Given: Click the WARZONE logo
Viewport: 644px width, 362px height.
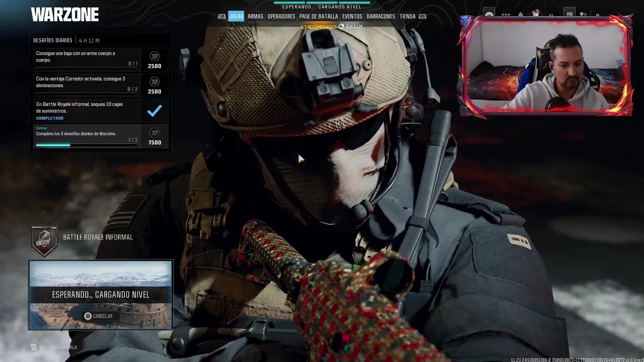Looking at the screenshot, I should (x=65, y=15).
